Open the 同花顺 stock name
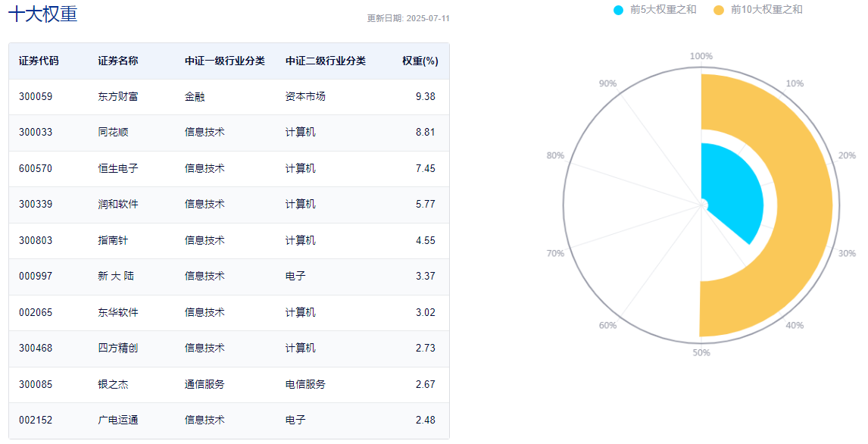Screen dimensions: 868x444 tap(113, 133)
